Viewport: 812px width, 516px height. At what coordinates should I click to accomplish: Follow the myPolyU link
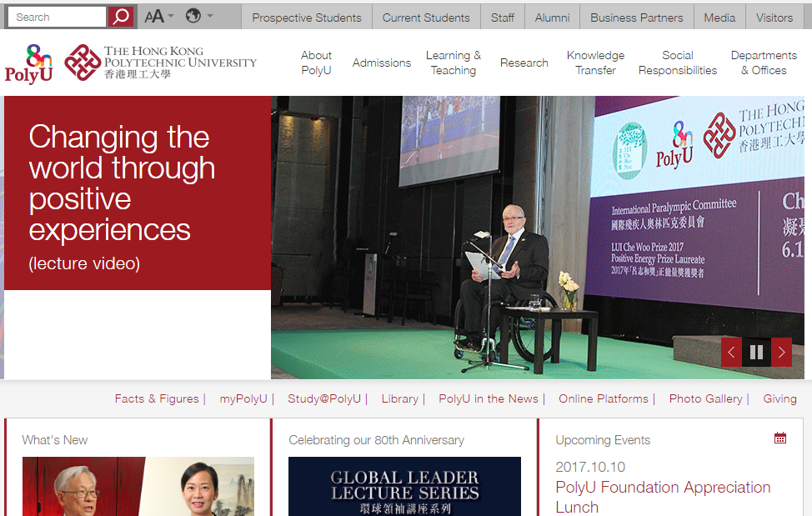pos(243,398)
